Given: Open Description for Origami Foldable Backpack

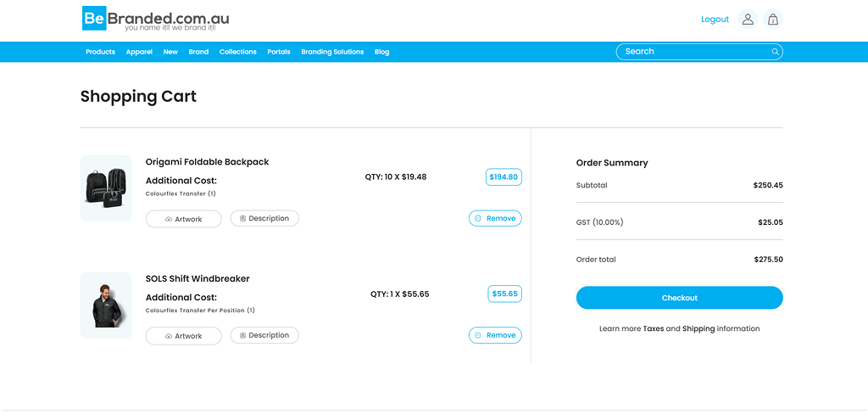Looking at the screenshot, I should [264, 219].
